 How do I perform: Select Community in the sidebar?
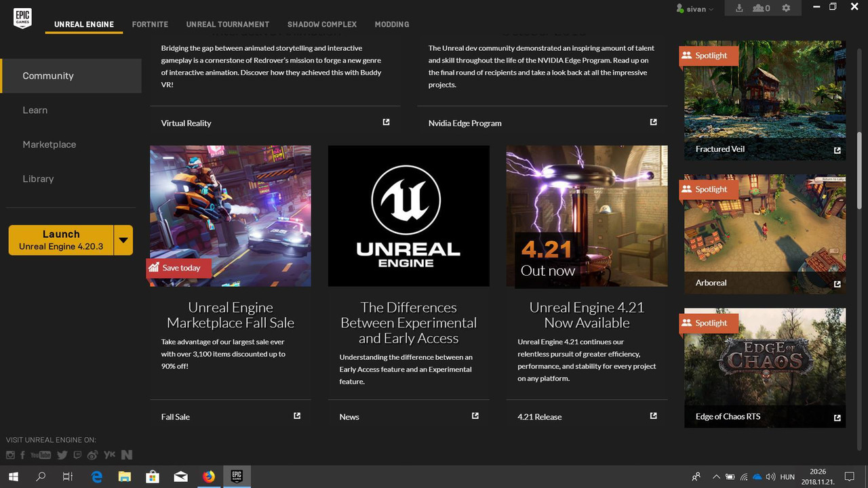[71, 76]
